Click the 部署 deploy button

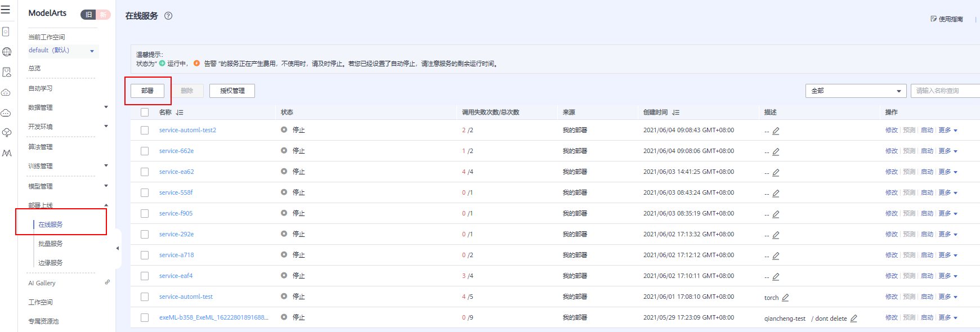[147, 91]
